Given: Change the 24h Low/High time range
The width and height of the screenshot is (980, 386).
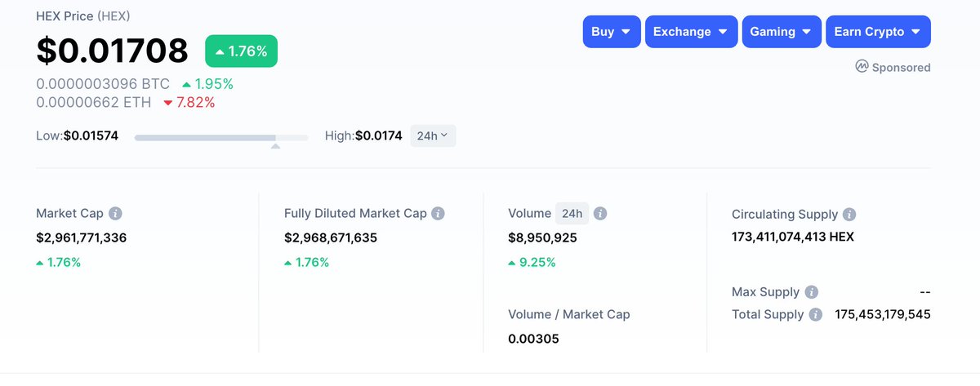Looking at the screenshot, I should pyautogui.click(x=432, y=136).
